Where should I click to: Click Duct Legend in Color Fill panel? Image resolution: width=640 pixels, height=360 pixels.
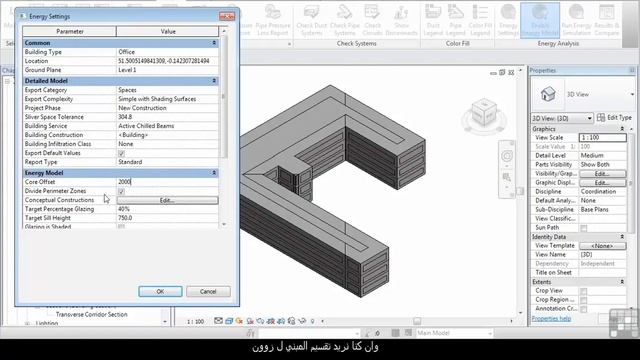433,20
